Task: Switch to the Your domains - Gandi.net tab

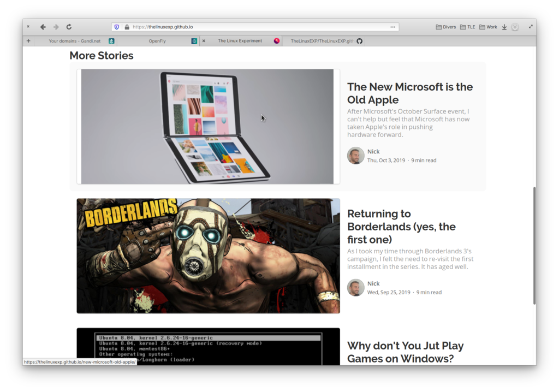Action: pyautogui.click(x=74, y=41)
